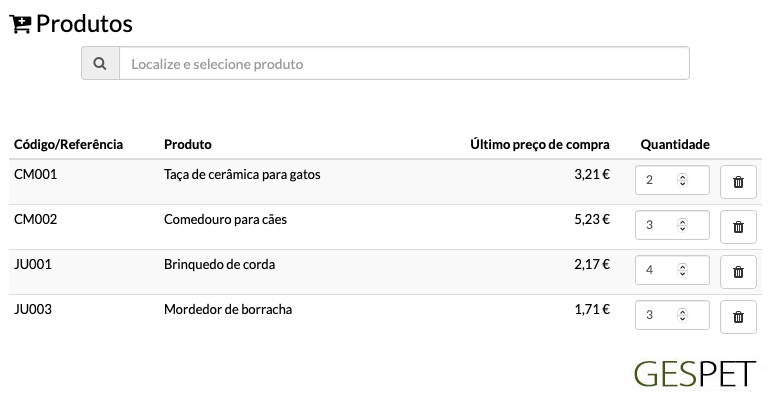
Task: Focus the 'Localize e selecione produto' field
Action: click(404, 63)
